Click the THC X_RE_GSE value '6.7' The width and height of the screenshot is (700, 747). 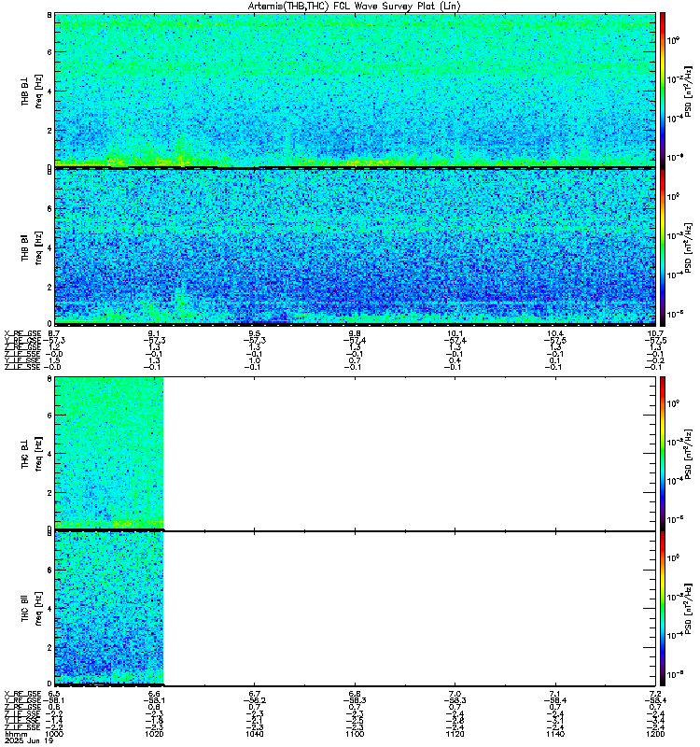(x=254, y=694)
